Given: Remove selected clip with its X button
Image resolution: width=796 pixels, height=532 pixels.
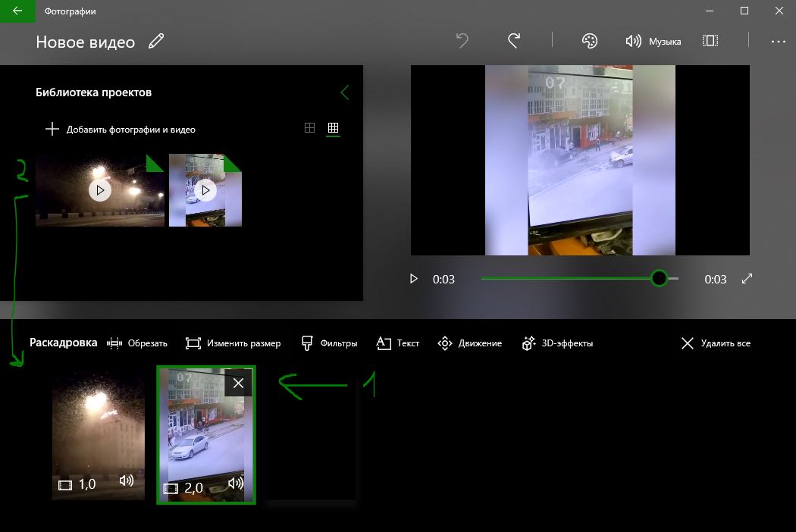Looking at the screenshot, I should 238,383.
